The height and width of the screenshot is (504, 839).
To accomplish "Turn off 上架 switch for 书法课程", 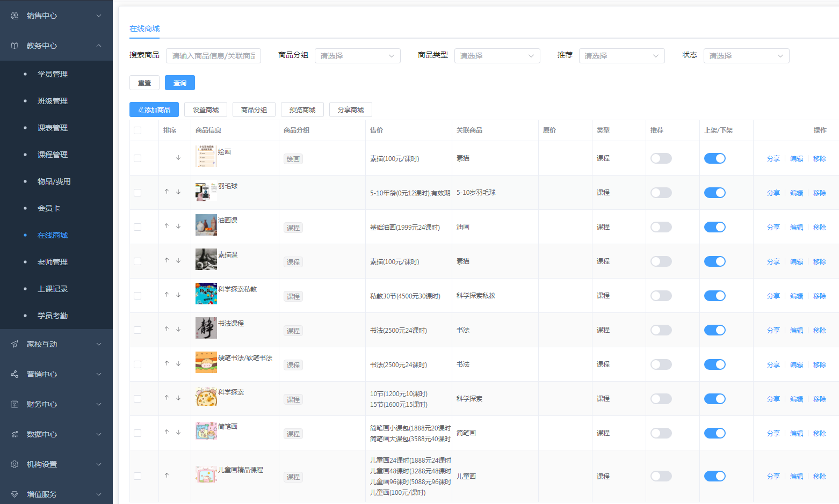I will tap(715, 330).
